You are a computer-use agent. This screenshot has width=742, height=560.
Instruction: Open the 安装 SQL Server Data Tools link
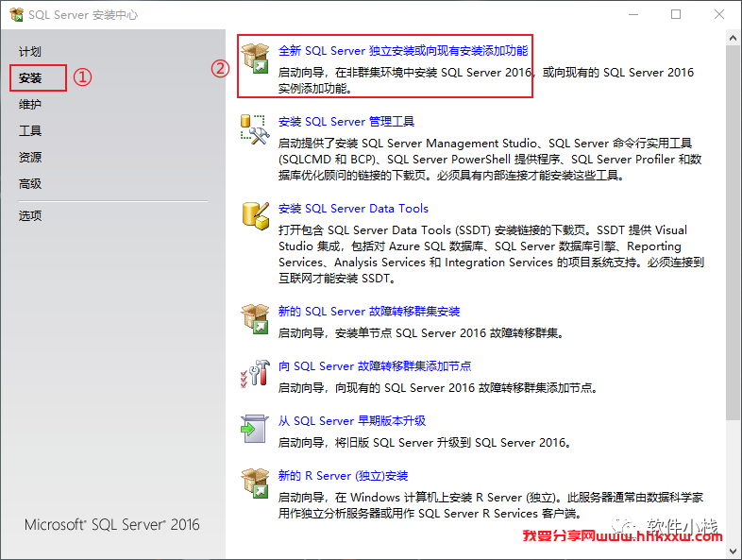[353, 209]
